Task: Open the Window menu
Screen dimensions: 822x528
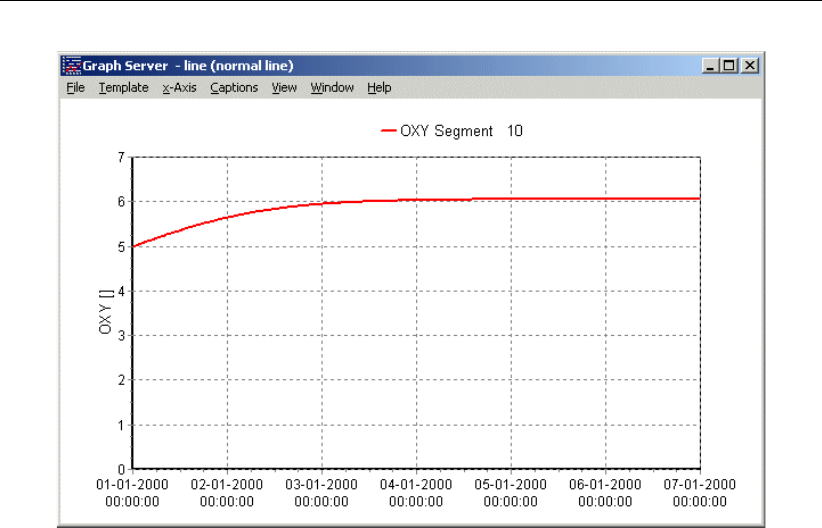Action: [x=332, y=88]
